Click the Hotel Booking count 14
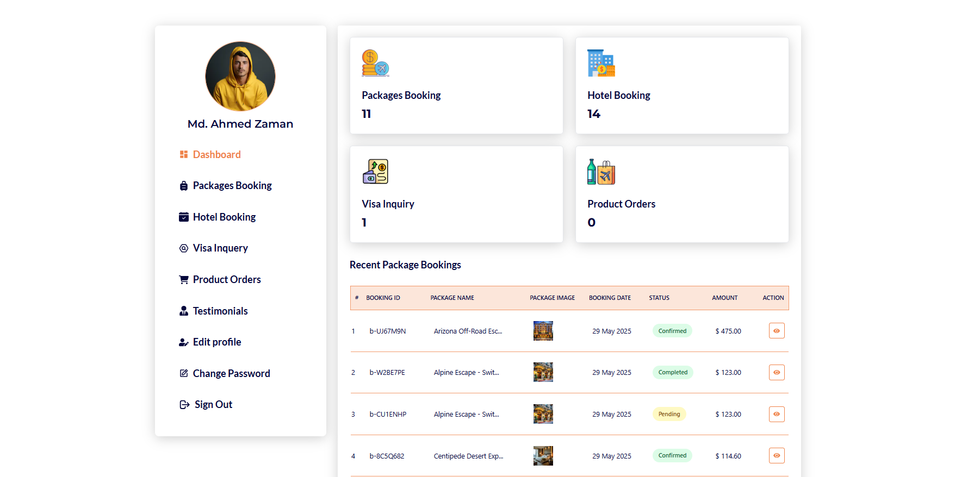Viewport: 980px width, 477px height. (x=594, y=114)
